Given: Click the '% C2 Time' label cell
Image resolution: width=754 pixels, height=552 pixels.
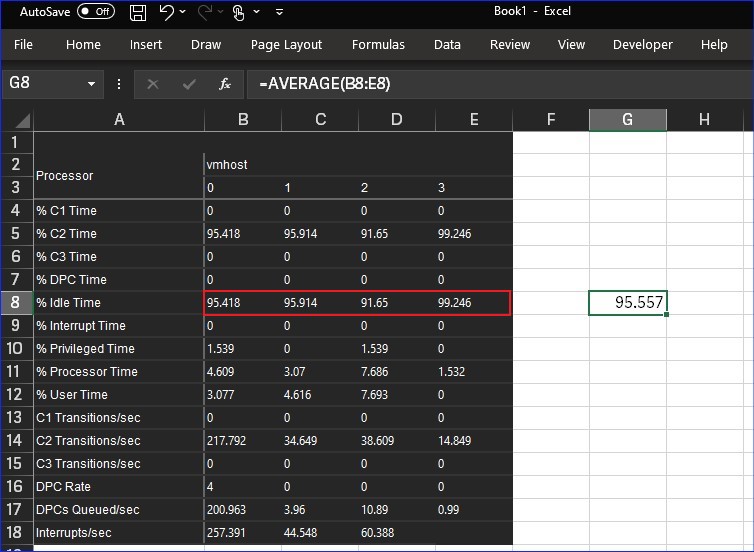Looking at the screenshot, I should point(119,234).
